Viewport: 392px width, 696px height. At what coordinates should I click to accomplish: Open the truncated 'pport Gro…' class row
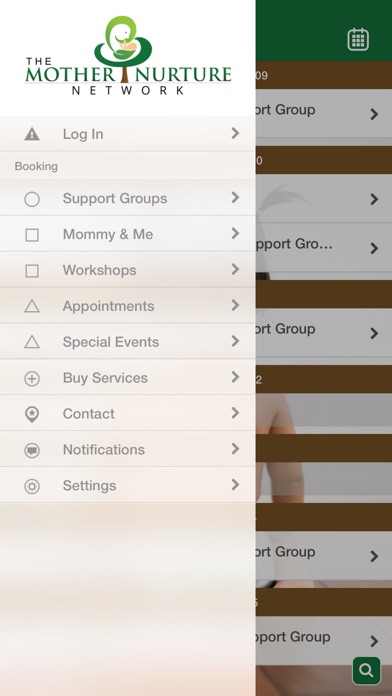pos(324,248)
